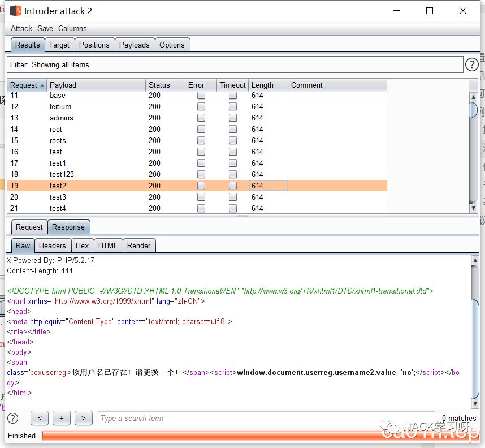The width and height of the screenshot is (485, 448).
Task: Select the feitium payload row
Action: point(197,107)
